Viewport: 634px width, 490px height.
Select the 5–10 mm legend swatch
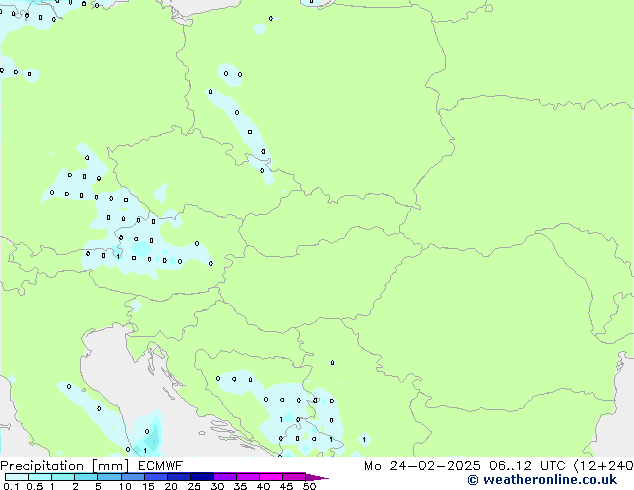point(110,477)
